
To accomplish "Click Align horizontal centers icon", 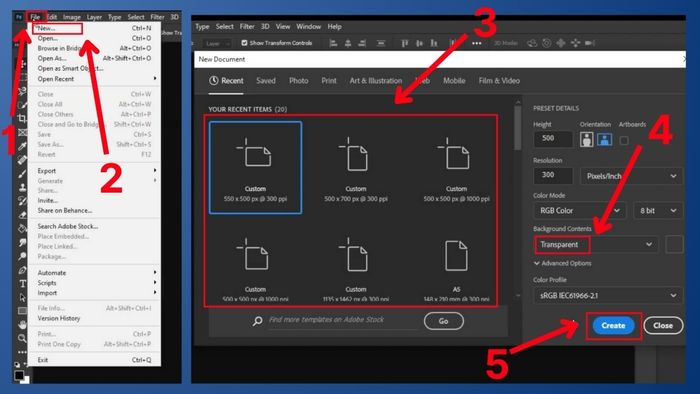I will (x=348, y=43).
